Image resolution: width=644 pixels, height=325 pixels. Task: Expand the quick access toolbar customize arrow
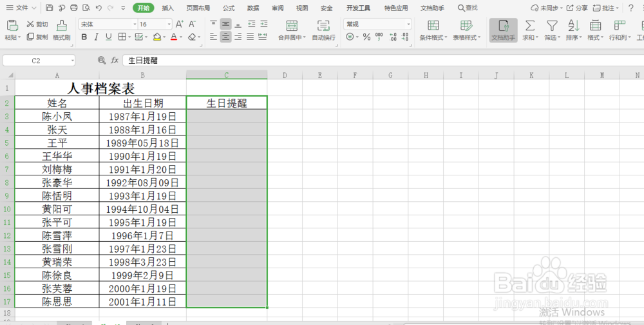pos(124,8)
